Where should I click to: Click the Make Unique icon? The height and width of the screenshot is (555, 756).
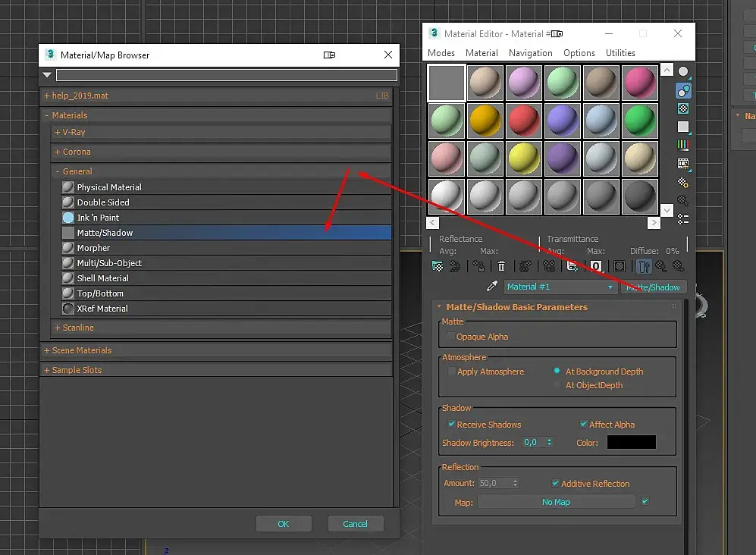pos(549,266)
